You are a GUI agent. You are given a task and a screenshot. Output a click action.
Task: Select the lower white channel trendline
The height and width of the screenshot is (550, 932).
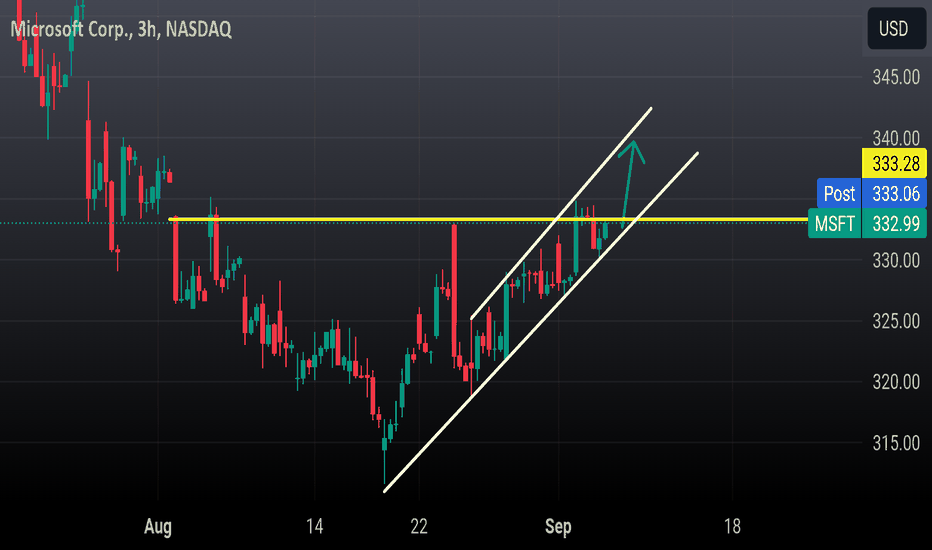click(x=541, y=322)
